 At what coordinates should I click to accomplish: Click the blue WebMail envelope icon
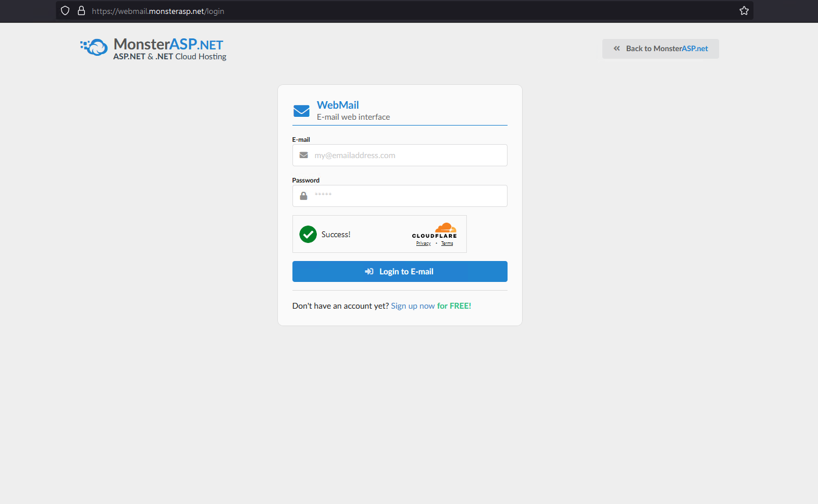point(301,110)
